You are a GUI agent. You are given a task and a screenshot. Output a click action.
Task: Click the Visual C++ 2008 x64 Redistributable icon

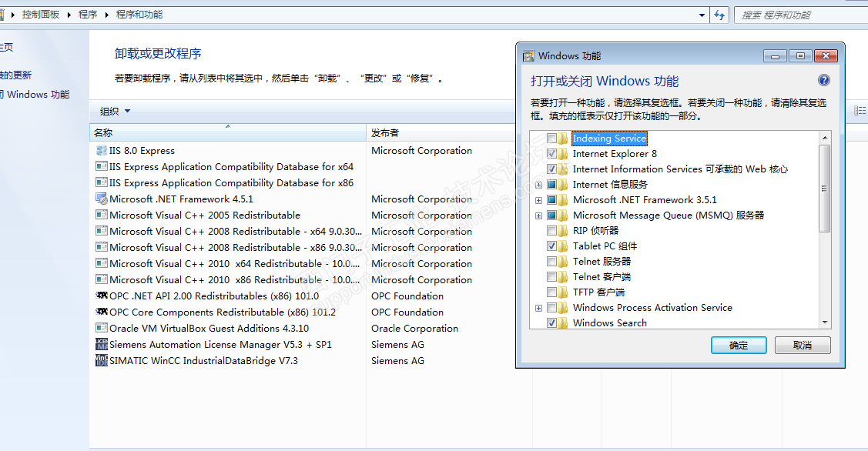pyautogui.click(x=102, y=231)
